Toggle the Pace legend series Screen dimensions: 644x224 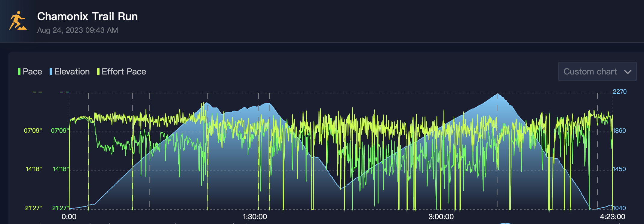coord(30,71)
